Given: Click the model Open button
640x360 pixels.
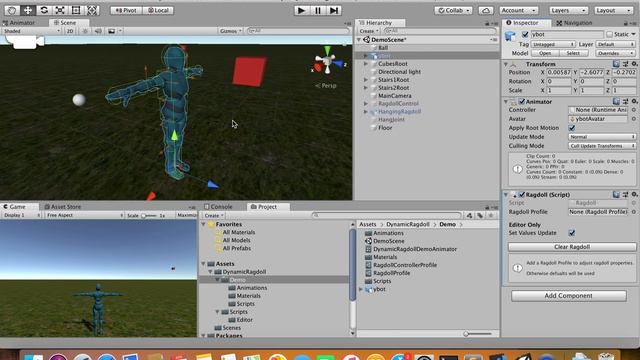Looking at the screenshot, I should 545,53.
